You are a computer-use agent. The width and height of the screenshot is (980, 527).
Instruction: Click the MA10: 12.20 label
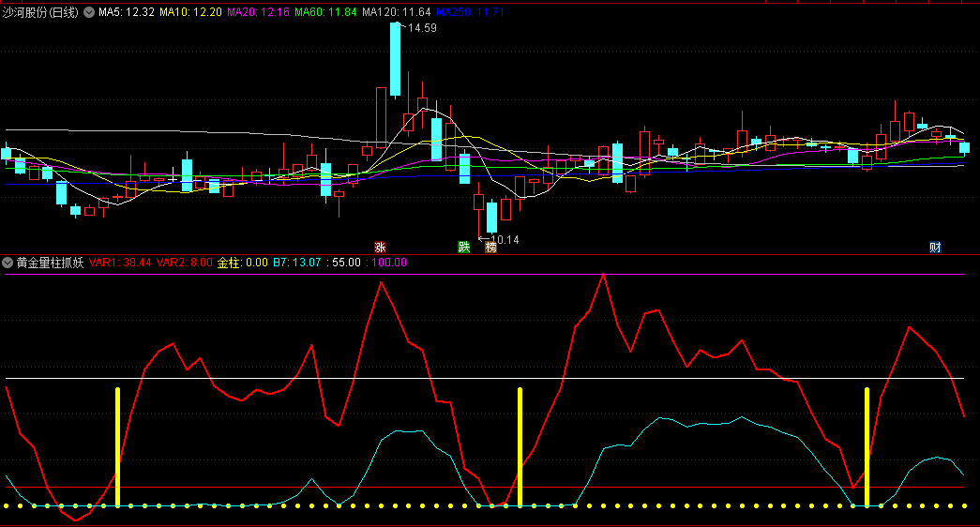pyautogui.click(x=190, y=12)
